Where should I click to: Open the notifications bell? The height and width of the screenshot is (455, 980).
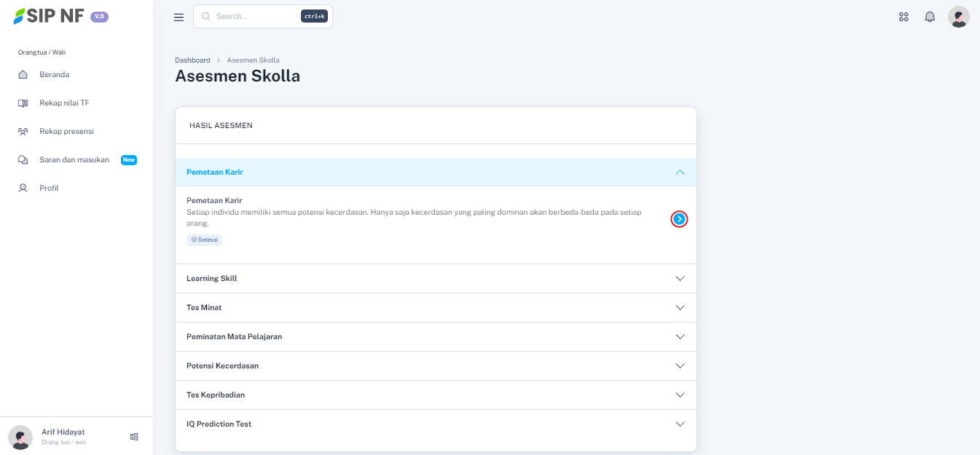[x=930, y=17]
